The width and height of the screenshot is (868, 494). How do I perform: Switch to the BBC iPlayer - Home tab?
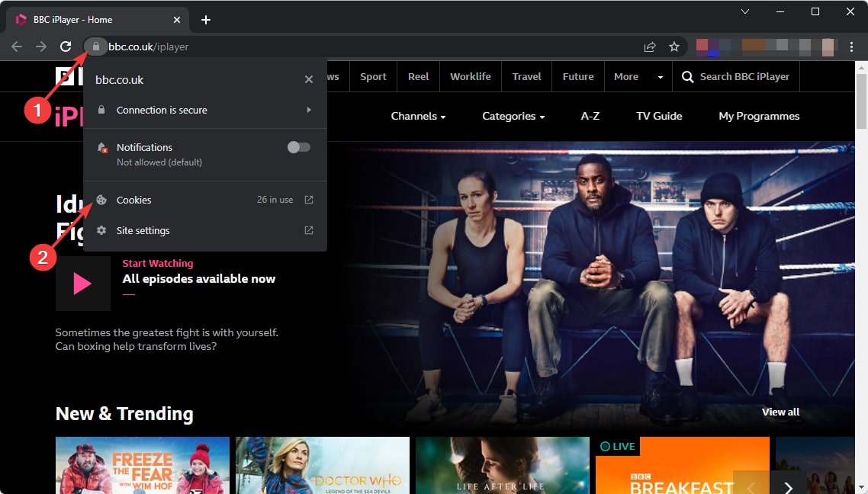coord(92,19)
